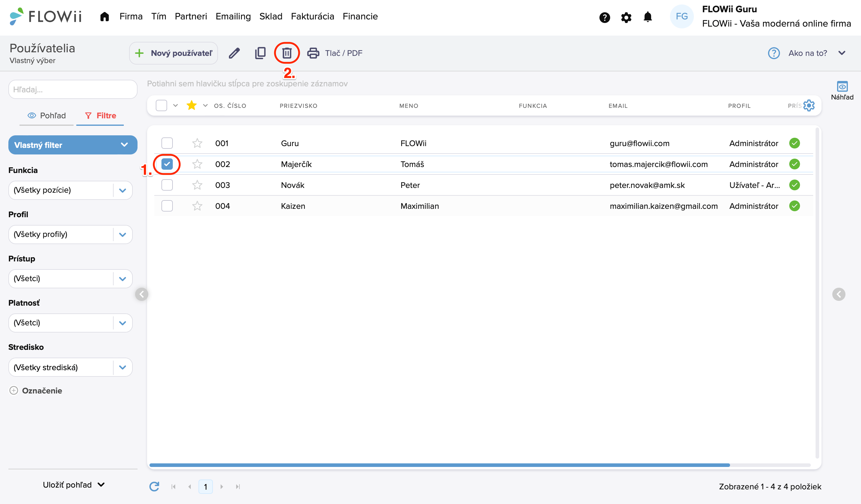Open the Partneri menu
The image size is (861, 504).
pos(191,16)
